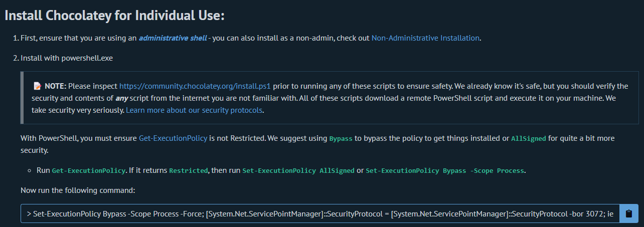The height and width of the screenshot is (227, 644).
Task: Click the 'Install with powershell.exe' step text
Action: (x=67, y=58)
